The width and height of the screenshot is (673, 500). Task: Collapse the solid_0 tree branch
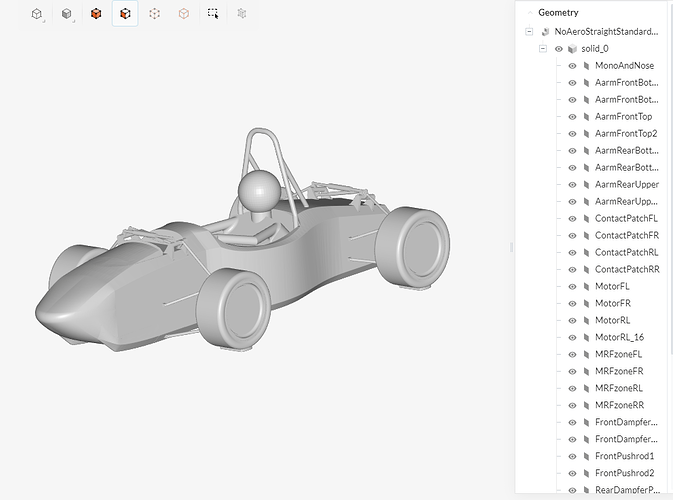pyautogui.click(x=543, y=49)
